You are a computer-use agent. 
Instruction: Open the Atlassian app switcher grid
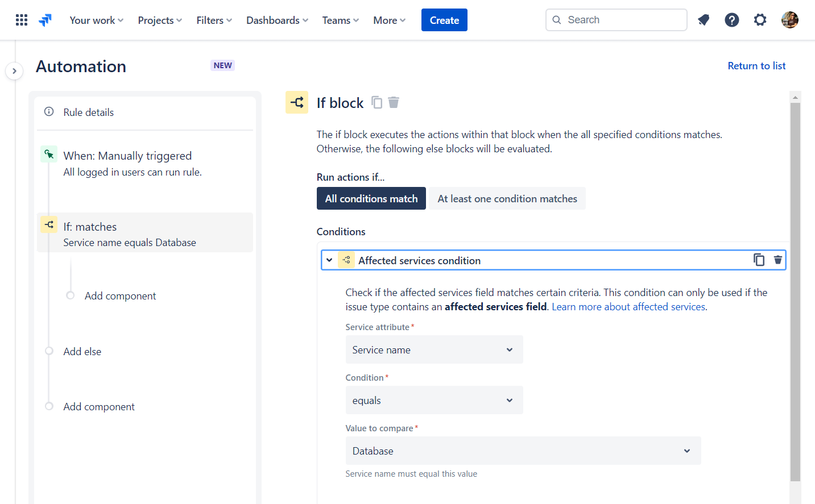pos(21,19)
